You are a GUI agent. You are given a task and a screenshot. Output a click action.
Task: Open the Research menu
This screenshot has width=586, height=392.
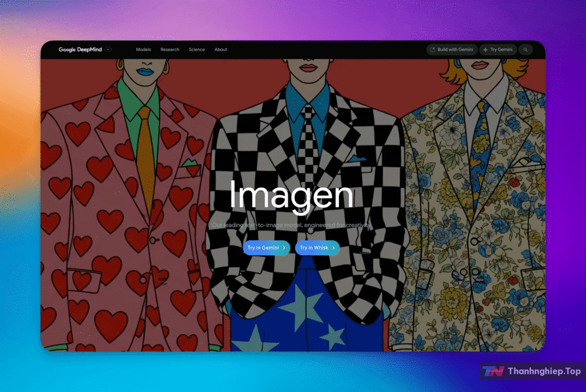click(x=169, y=49)
